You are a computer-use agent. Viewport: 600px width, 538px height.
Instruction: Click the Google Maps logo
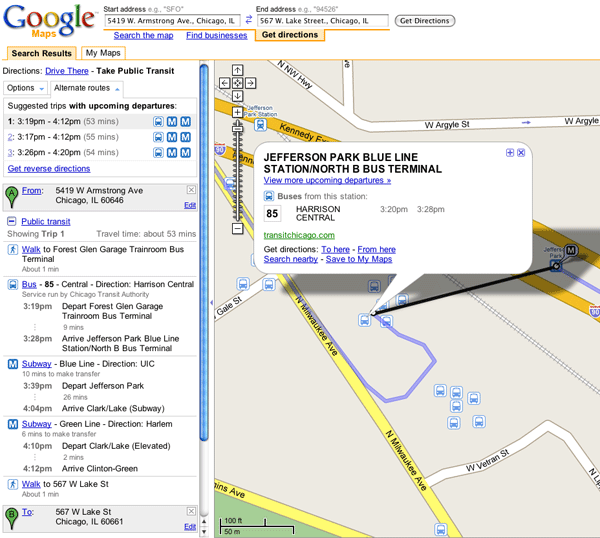tap(49, 21)
